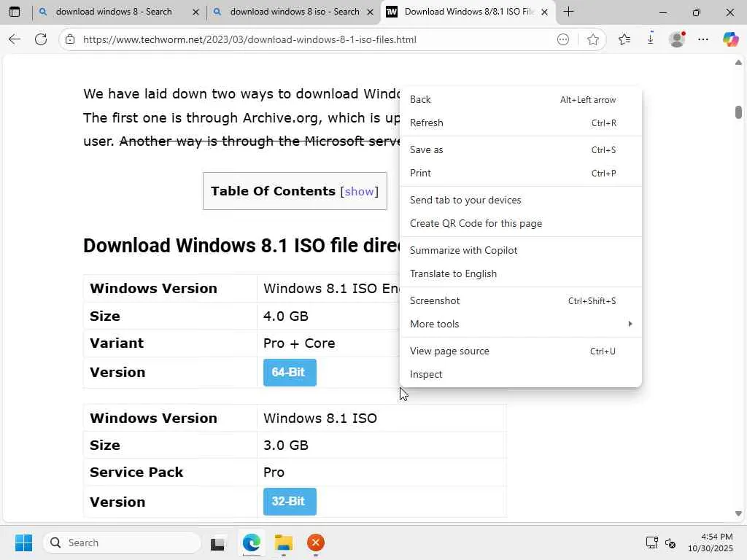Click the 'Service Pack' row label

tap(136, 472)
